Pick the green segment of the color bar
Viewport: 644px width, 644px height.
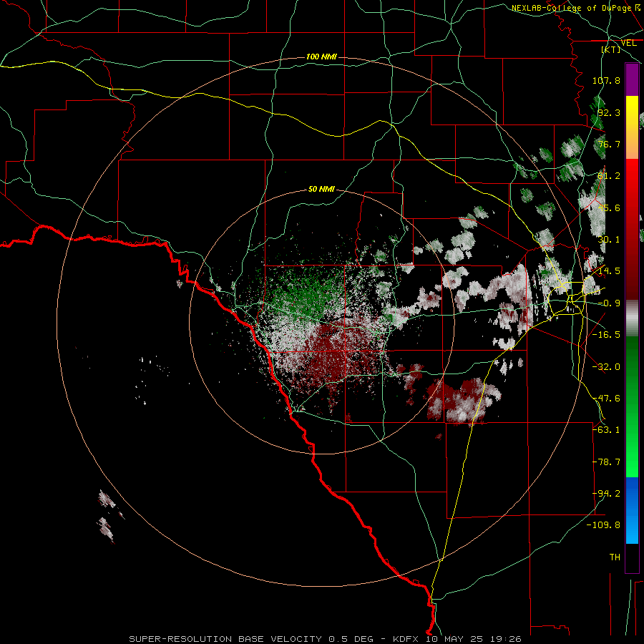[x=632, y=406]
